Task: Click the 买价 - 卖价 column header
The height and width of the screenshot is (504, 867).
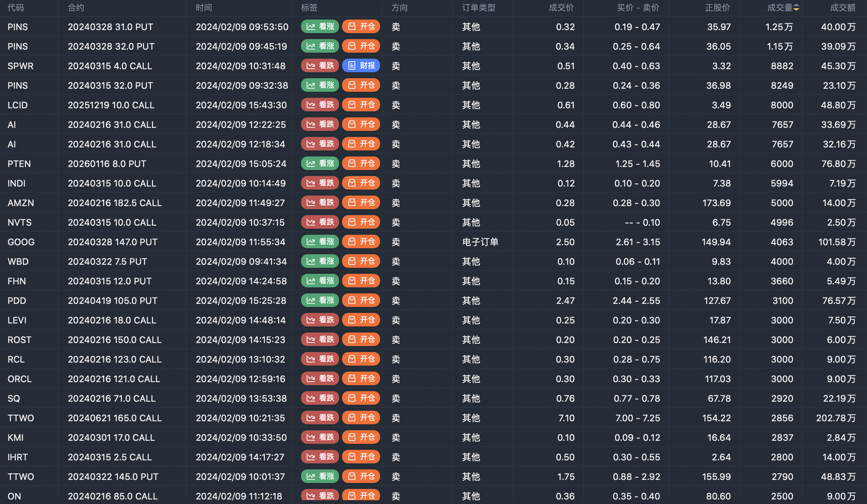Action: pyautogui.click(x=638, y=8)
